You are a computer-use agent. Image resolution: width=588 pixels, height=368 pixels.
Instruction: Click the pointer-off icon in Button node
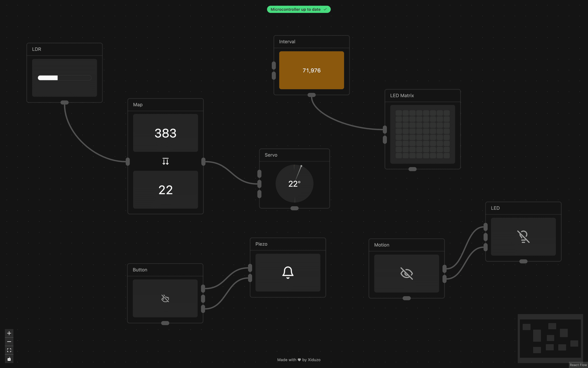point(165,298)
